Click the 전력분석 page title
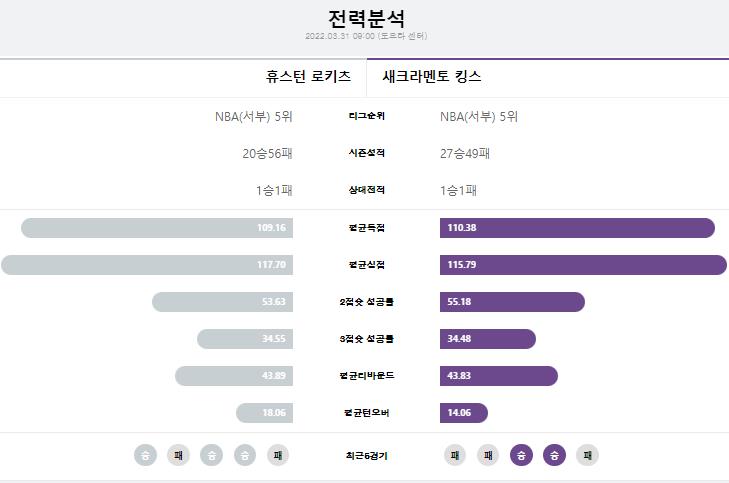 point(366,19)
